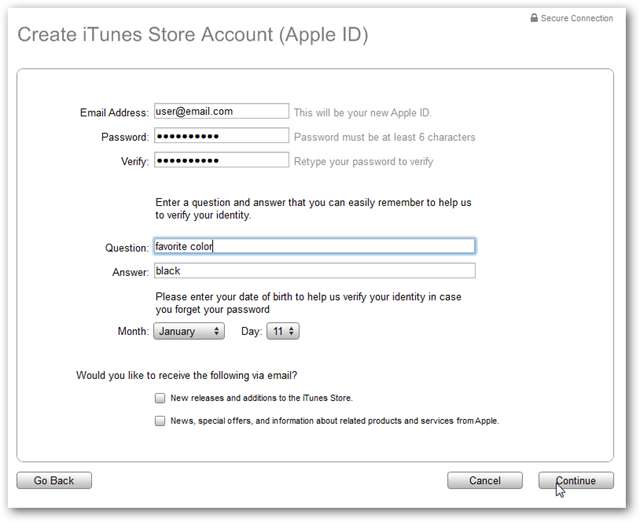Click 'Would you like to receive the following via email?' text
This screenshot has height=522, width=640.
point(187,375)
